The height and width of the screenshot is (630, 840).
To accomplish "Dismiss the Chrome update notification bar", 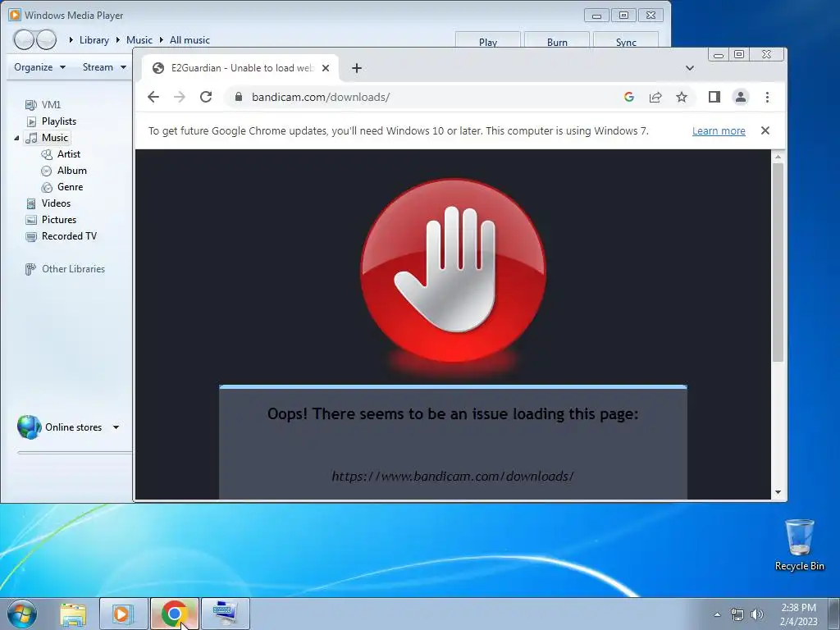I will (x=765, y=130).
